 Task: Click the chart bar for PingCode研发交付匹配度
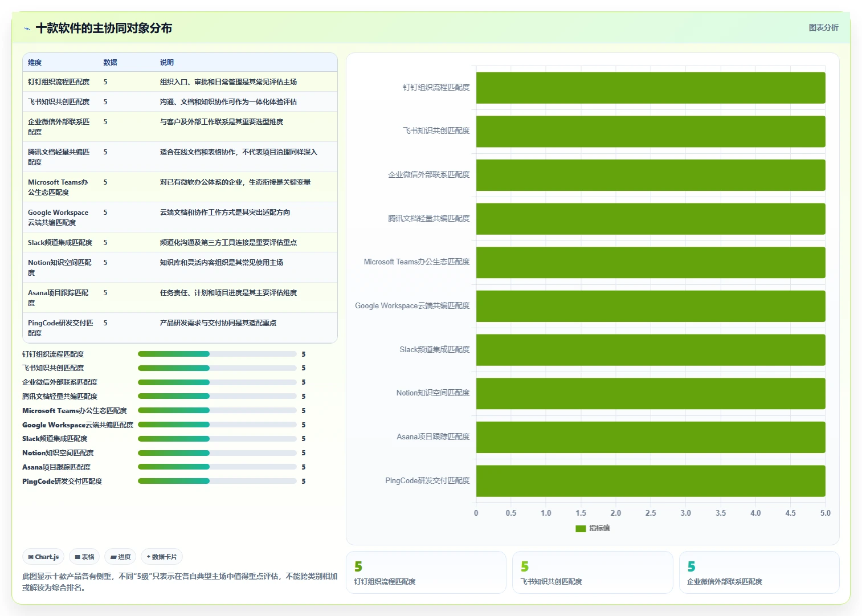coord(651,481)
